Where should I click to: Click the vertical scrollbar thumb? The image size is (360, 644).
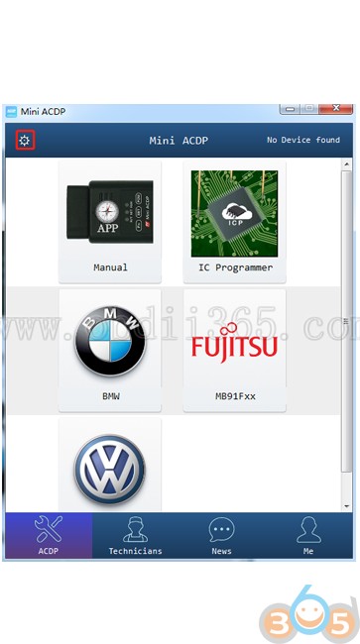point(346,321)
